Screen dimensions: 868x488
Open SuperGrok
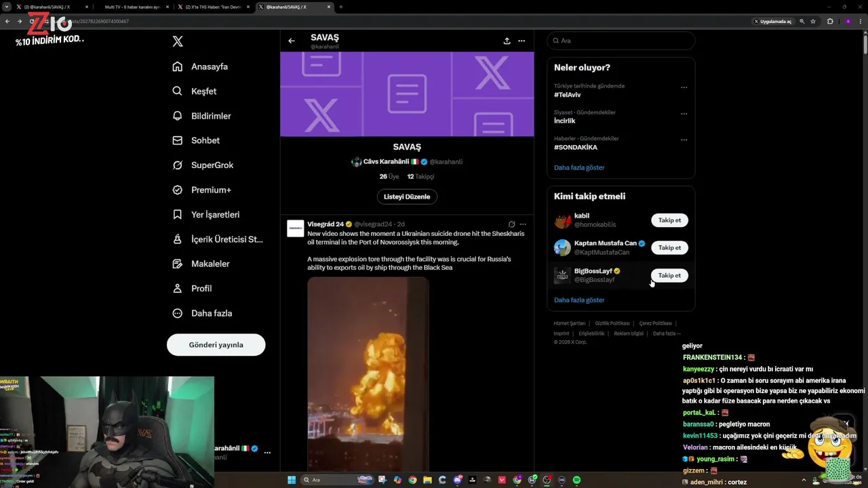point(203,165)
